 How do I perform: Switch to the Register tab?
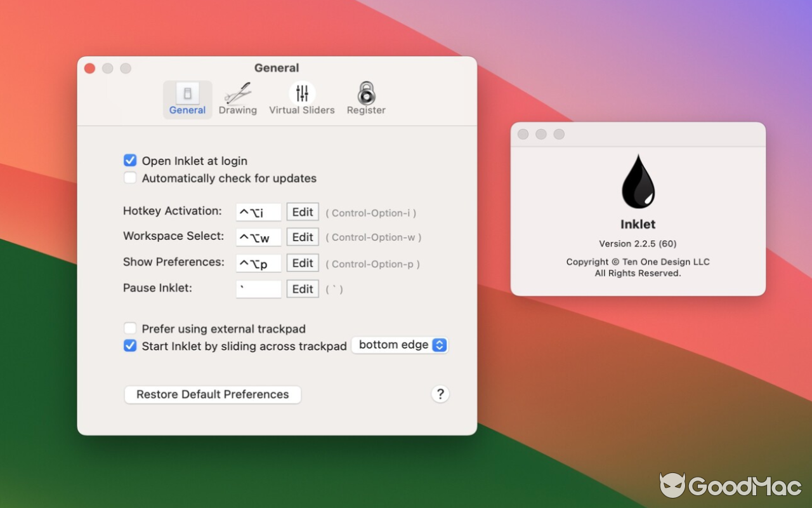pos(366,98)
